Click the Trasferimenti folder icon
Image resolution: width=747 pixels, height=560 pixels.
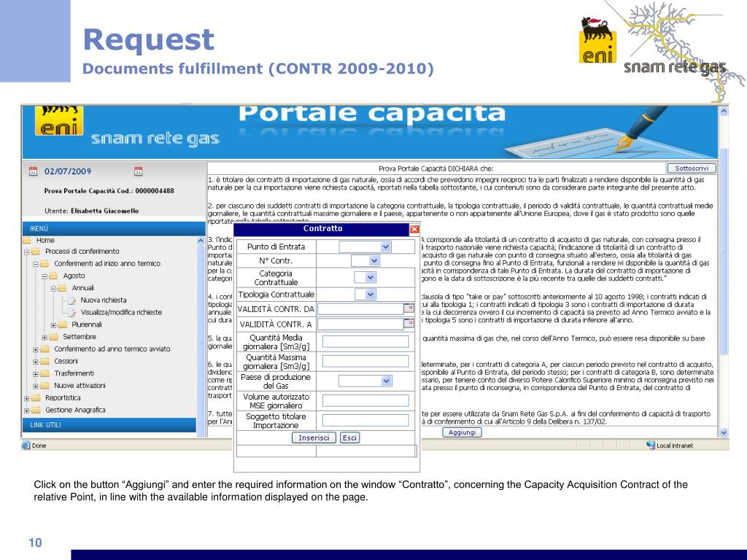coord(45,373)
